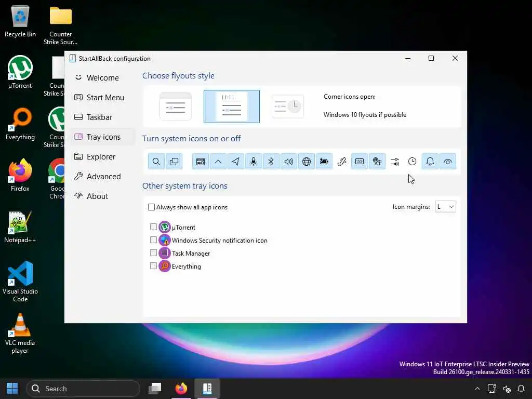This screenshot has width=532, height=399.
Task: Toggle the Bluetooth system icon
Action: (271, 162)
